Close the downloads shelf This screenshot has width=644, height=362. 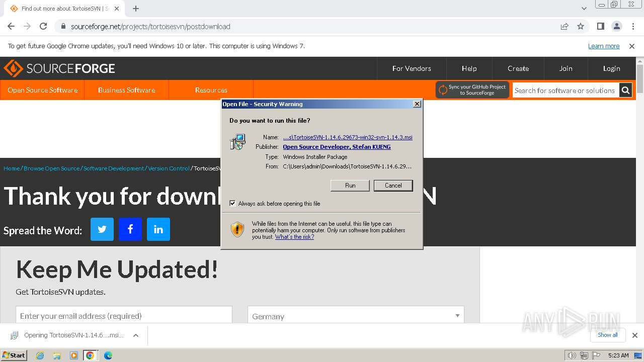click(635, 335)
